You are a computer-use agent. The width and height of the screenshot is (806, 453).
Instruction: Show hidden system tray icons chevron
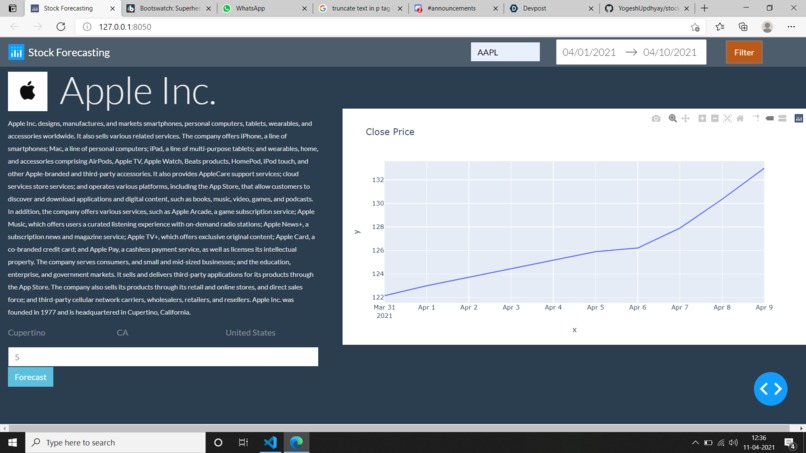pos(695,442)
